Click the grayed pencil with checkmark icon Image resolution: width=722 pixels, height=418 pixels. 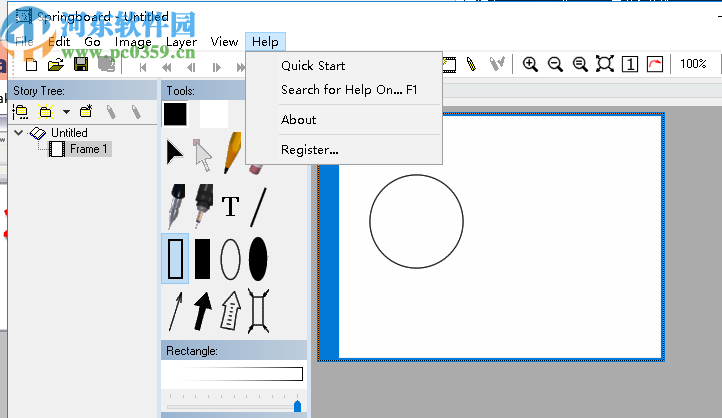coord(497,64)
